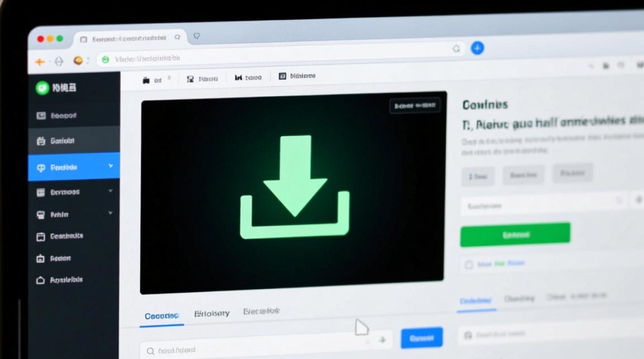Image resolution: width=644 pixels, height=359 pixels.
Task: Switch to the middle tab below the preview
Action: (x=212, y=314)
